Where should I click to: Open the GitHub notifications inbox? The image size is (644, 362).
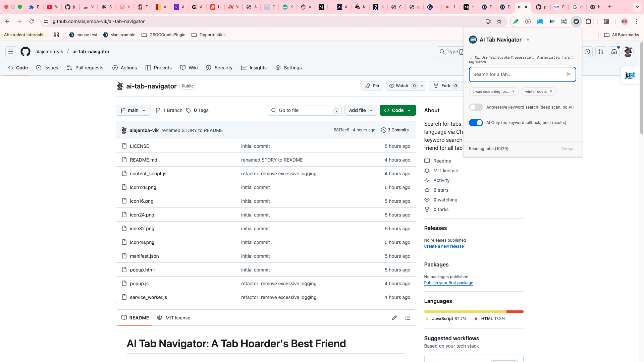pos(614,52)
